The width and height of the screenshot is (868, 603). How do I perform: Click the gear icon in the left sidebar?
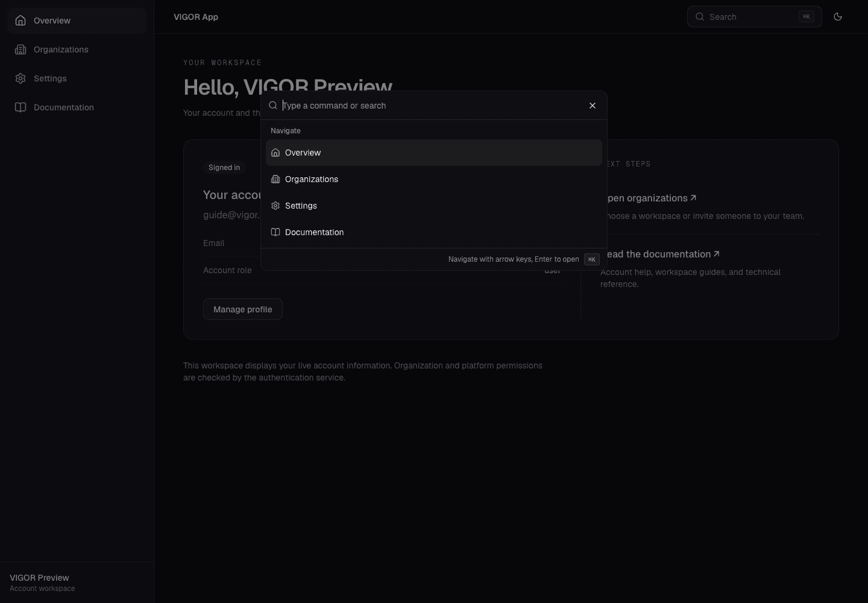click(20, 78)
